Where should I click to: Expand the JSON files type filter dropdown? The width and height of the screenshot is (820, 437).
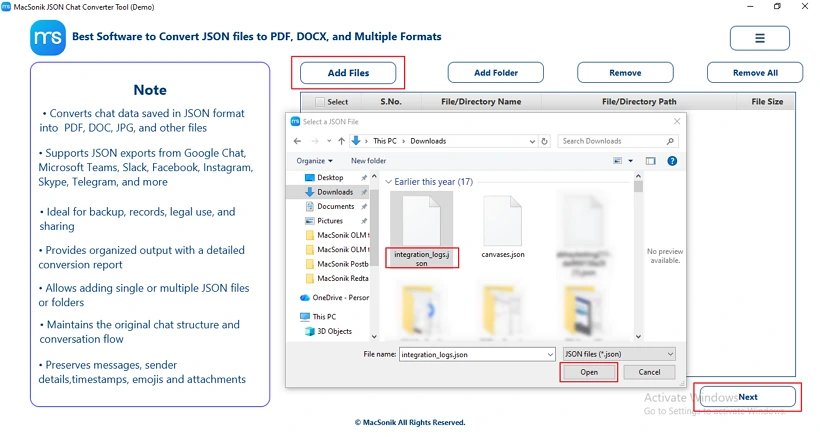670,354
